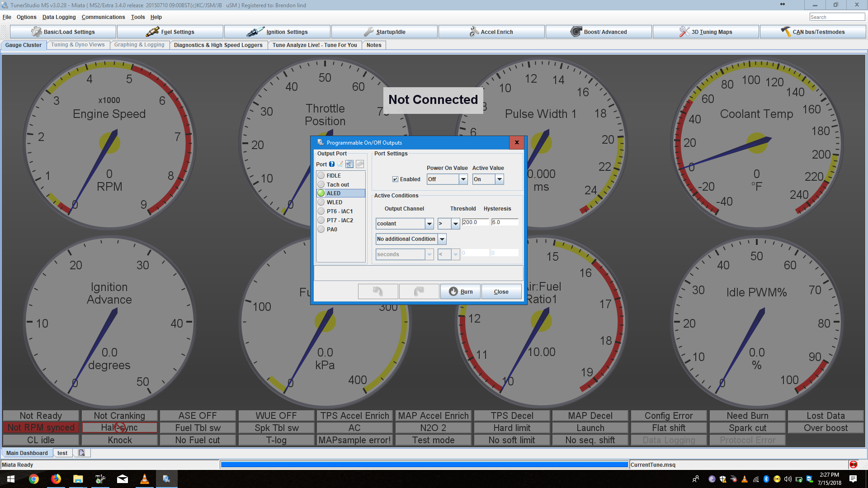
Task: Click the Close button in dialog
Action: (501, 291)
